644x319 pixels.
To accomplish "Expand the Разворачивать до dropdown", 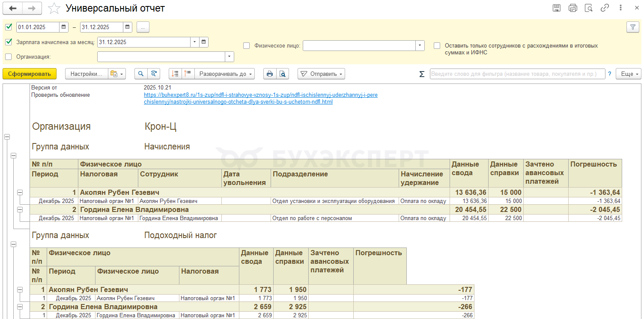I will pyautogui.click(x=225, y=74).
